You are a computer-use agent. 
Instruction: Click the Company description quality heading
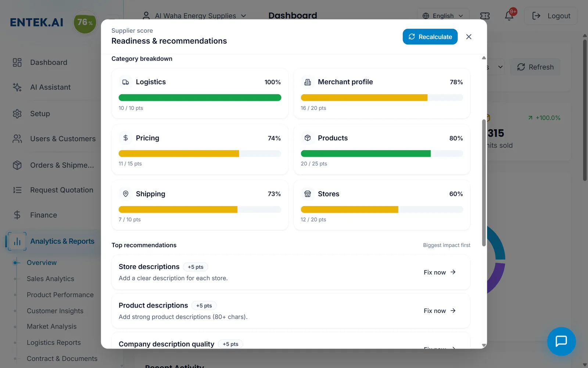(166, 344)
